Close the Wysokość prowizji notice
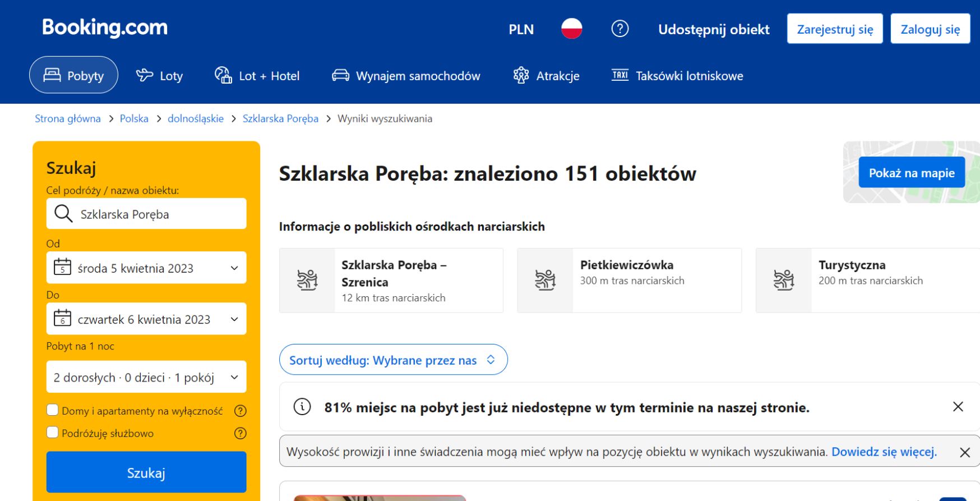Screen dimensions: 980x501 tap(965, 452)
